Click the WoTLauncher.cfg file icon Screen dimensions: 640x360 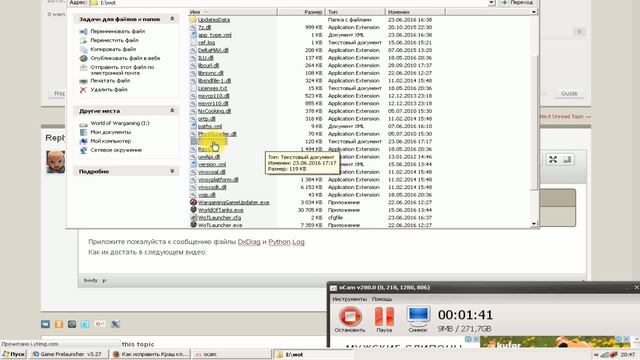[193, 218]
